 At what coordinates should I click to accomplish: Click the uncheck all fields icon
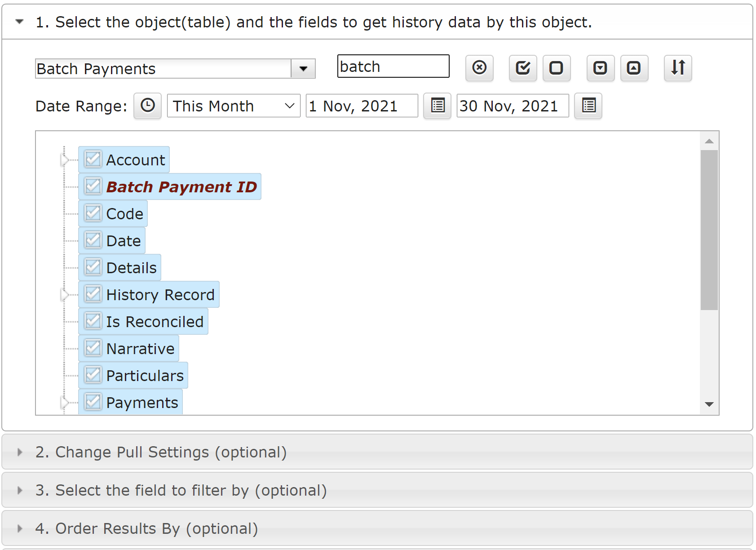[x=557, y=68]
